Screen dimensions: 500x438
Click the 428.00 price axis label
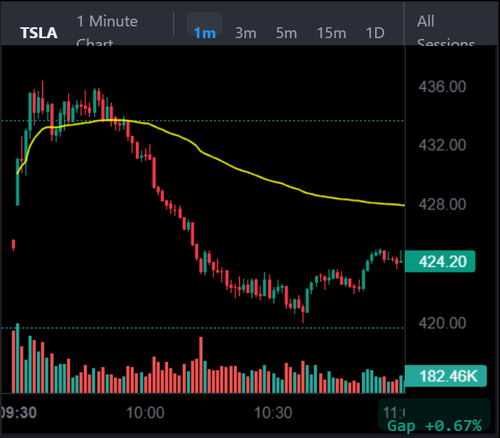click(442, 204)
